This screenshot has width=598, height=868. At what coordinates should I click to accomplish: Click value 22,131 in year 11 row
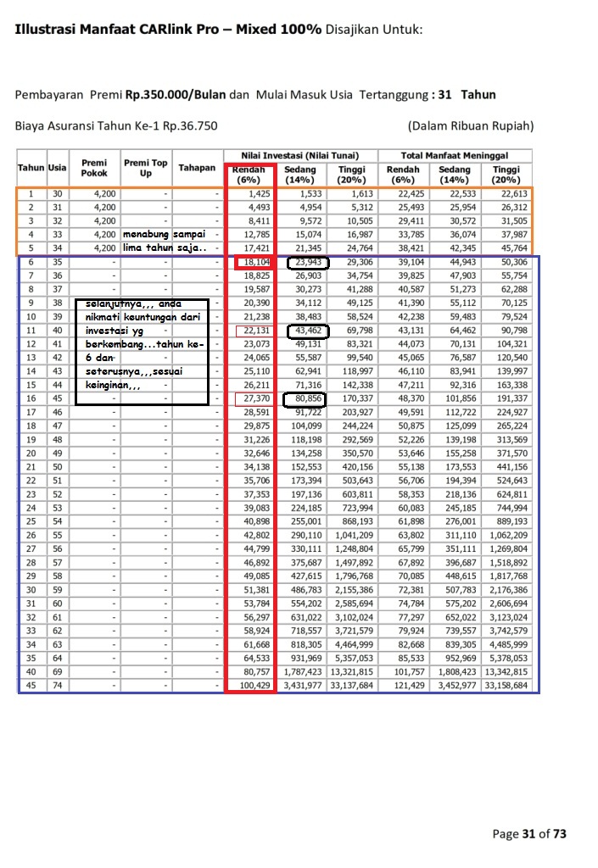(257, 331)
